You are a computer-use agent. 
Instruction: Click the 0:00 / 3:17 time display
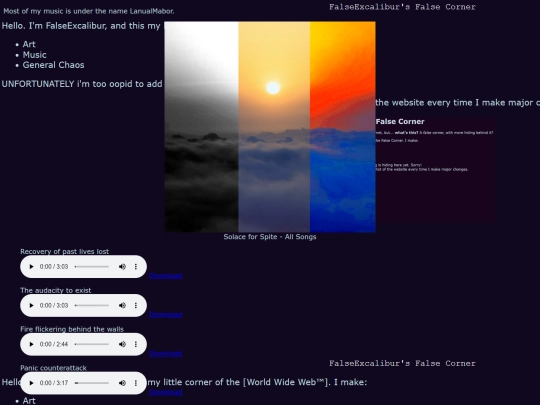(54, 383)
